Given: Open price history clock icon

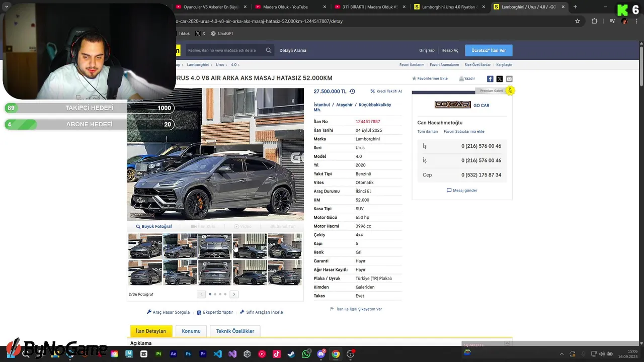Looking at the screenshot, I should tap(352, 92).
